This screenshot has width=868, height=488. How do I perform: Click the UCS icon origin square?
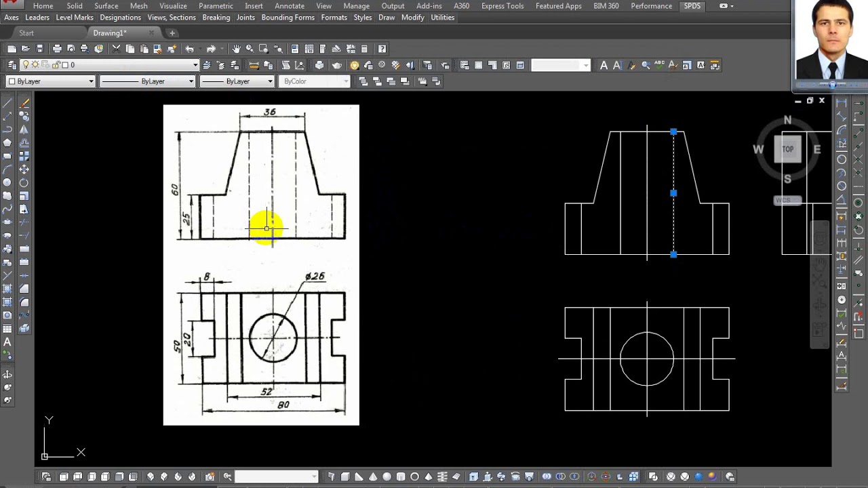pos(45,456)
